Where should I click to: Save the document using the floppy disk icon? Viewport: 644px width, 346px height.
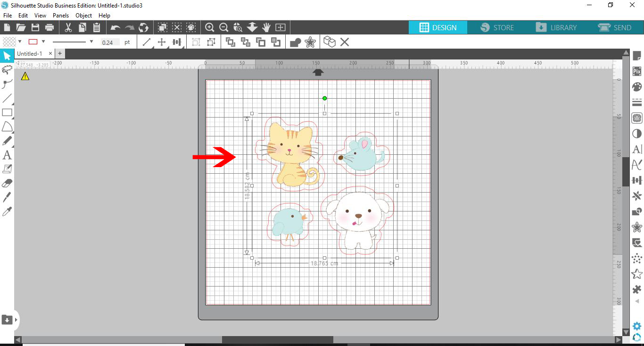[35, 27]
